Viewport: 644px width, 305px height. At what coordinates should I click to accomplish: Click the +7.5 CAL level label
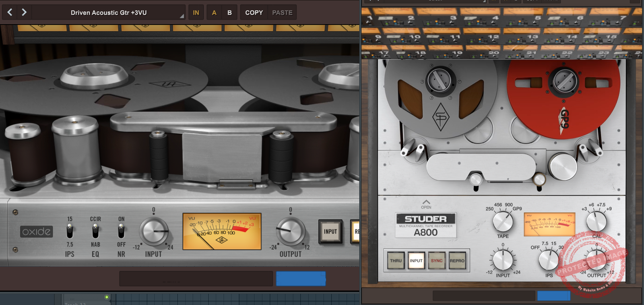click(601, 205)
